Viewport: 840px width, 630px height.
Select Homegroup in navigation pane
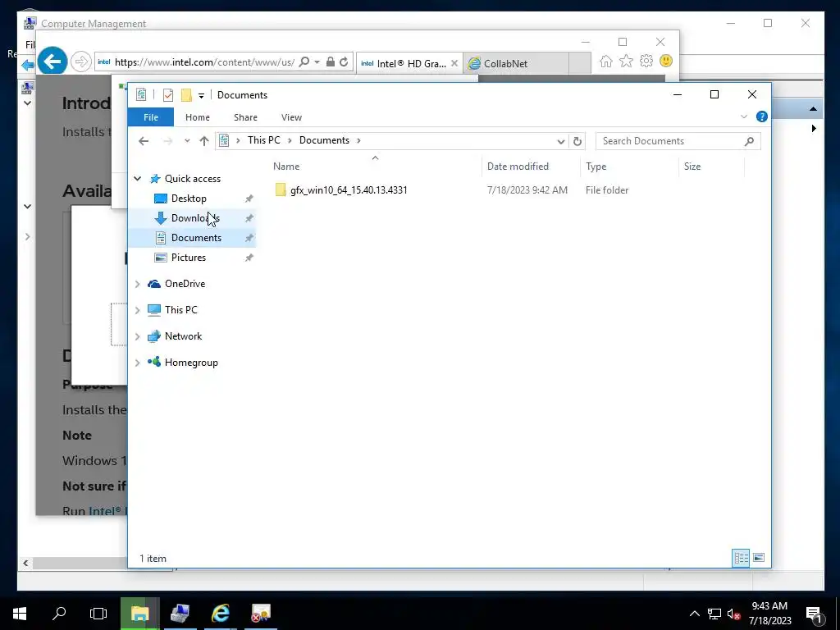190,363
